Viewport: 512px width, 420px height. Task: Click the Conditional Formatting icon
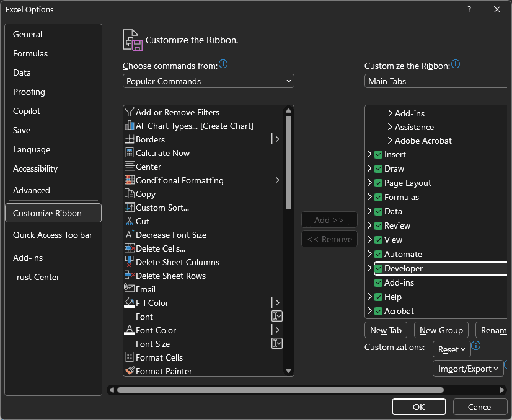[x=130, y=180]
